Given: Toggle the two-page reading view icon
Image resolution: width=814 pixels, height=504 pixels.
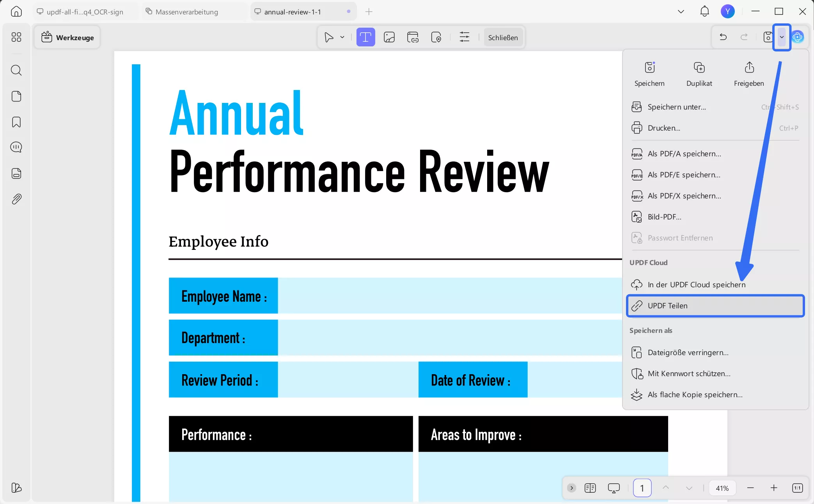Looking at the screenshot, I should click(x=590, y=488).
